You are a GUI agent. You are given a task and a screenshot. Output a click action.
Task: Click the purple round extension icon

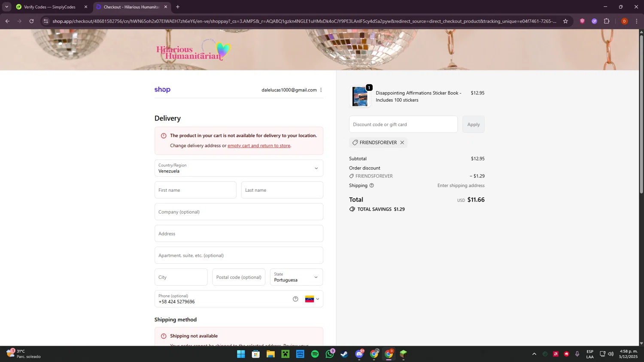pos(594,21)
